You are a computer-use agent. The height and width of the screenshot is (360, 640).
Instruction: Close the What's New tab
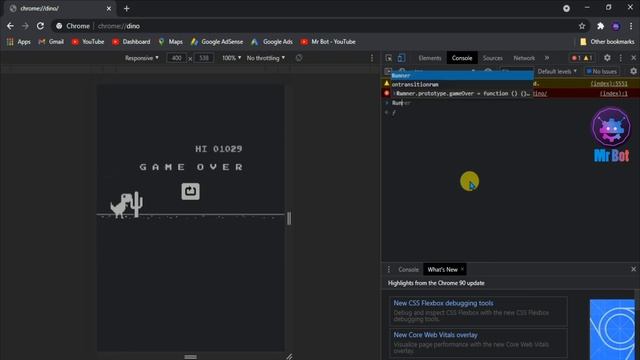click(x=462, y=269)
